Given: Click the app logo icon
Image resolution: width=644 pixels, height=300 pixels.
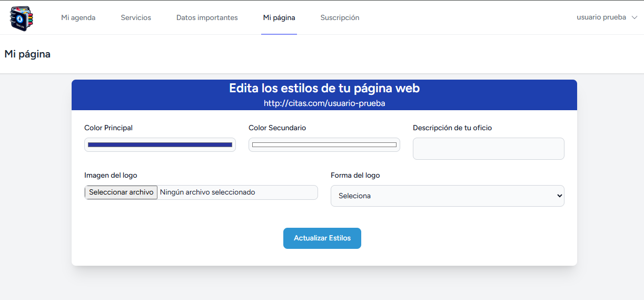Looking at the screenshot, I should pos(22,18).
